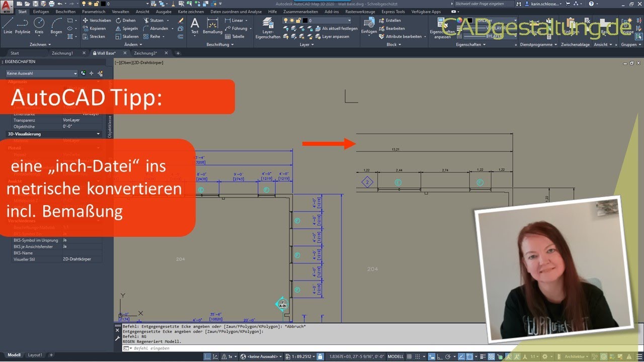Click the Einfügen block insert icon
Viewport: 644px width, 362px height.
(x=369, y=26)
